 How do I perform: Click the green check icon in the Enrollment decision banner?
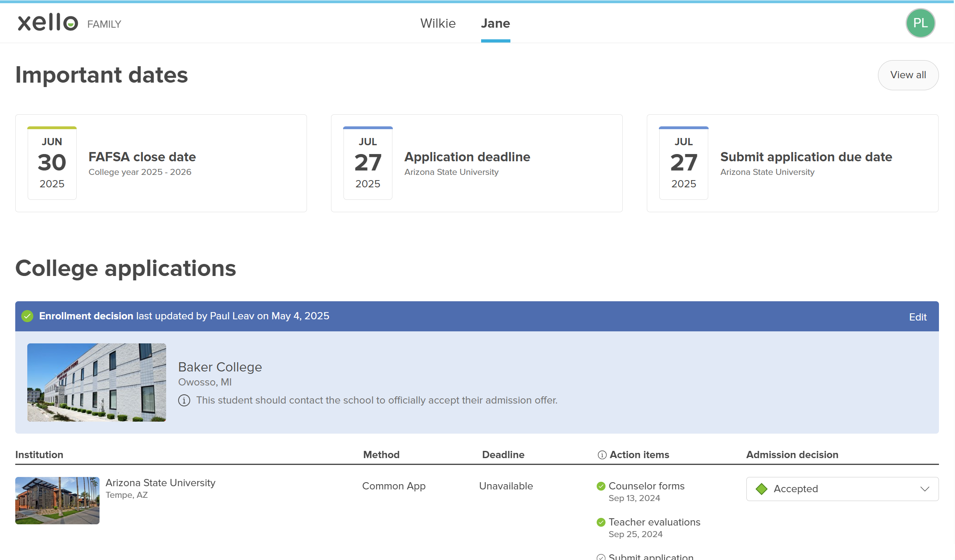click(27, 316)
